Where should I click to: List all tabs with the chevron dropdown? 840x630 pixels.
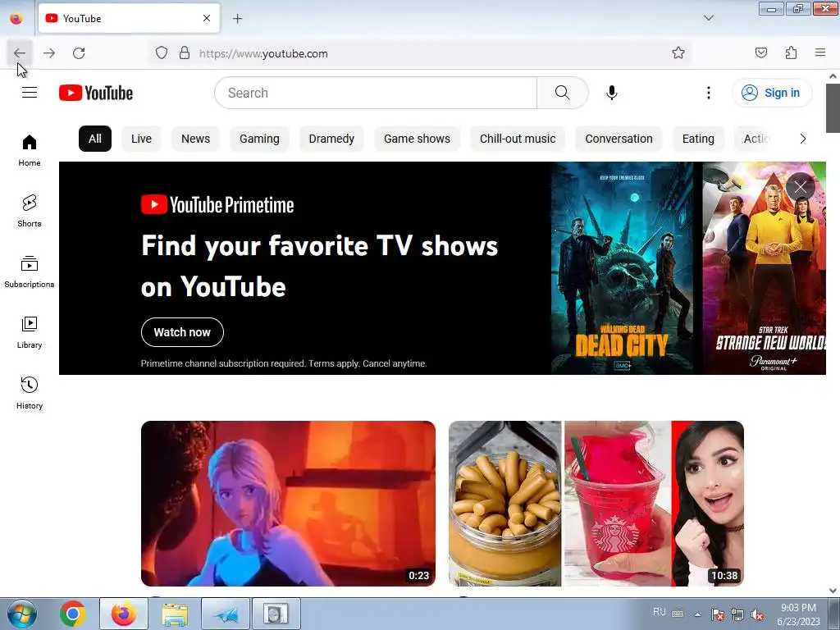(708, 18)
